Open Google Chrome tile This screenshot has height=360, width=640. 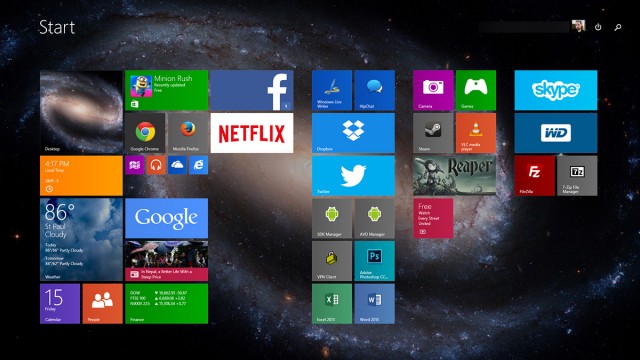point(145,133)
